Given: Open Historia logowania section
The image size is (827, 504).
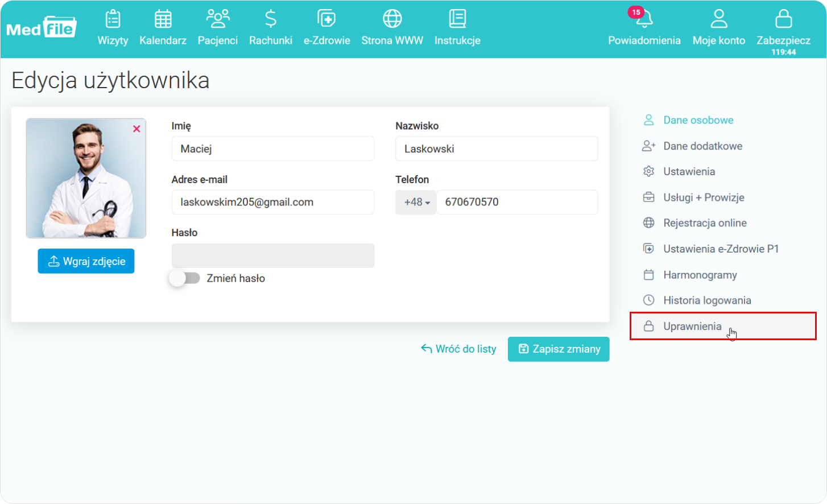Looking at the screenshot, I should click(706, 300).
